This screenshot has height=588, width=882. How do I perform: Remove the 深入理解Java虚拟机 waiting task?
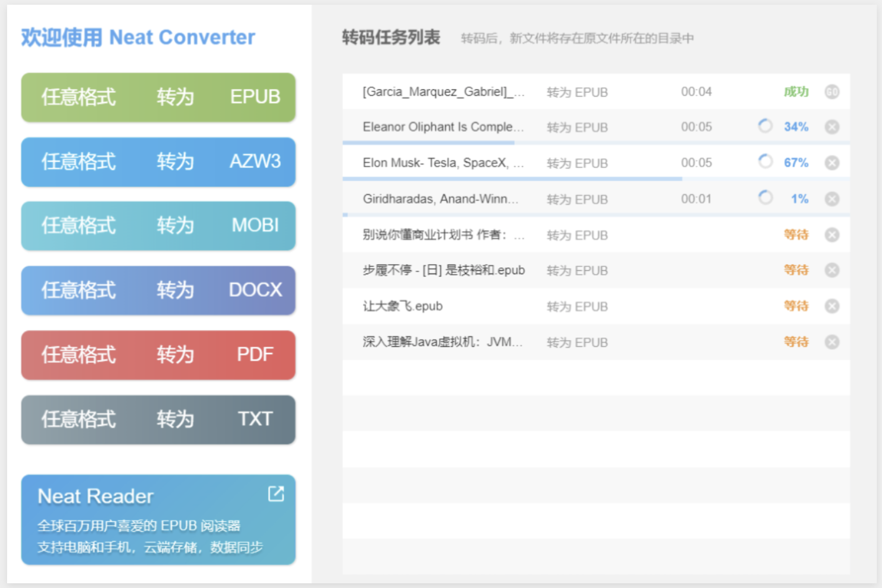tap(832, 342)
